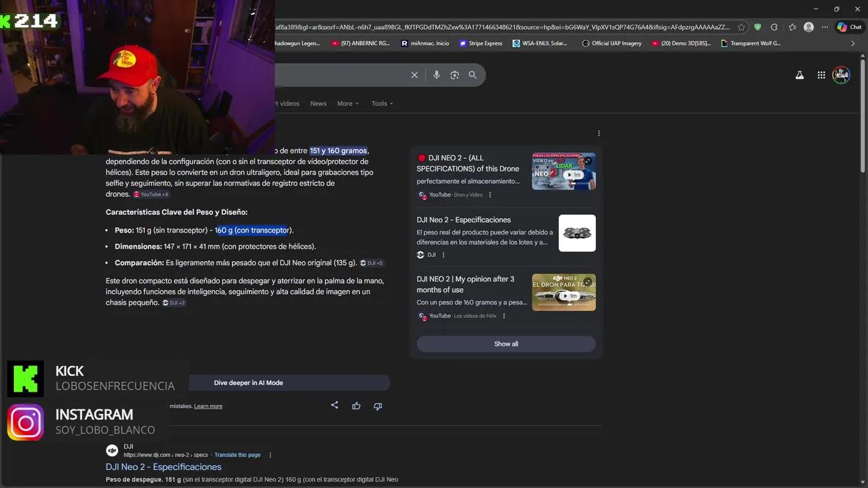Play the NEO 2 LIDAR video thumbnail
Image resolution: width=868 pixels, height=488 pixels.
564,171
